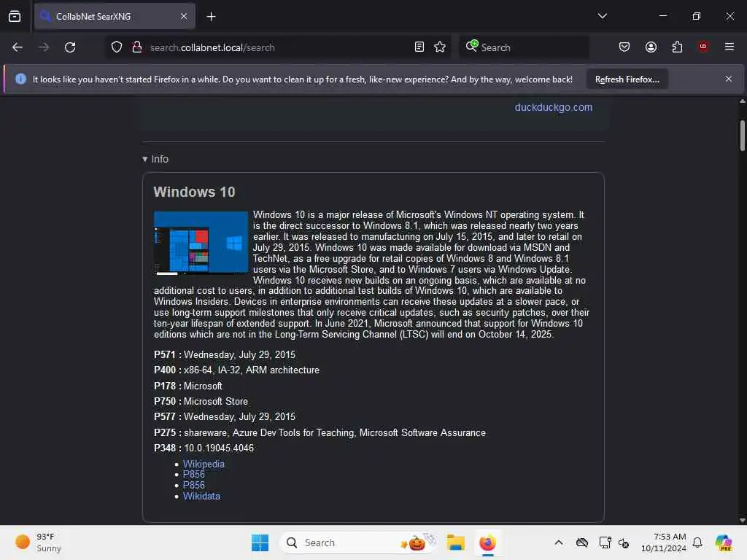Open Copilot preview icon
747x560 pixels.
pos(723,542)
